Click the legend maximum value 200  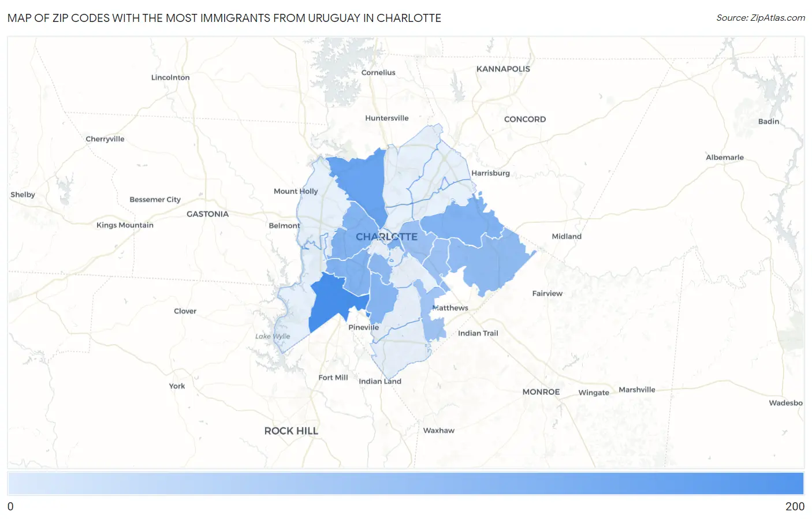[795, 506]
